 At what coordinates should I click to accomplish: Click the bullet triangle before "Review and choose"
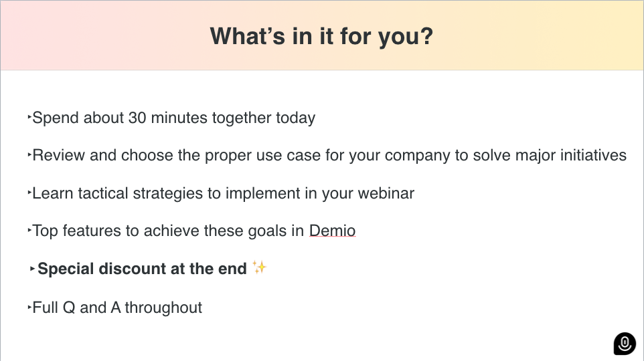(x=29, y=155)
